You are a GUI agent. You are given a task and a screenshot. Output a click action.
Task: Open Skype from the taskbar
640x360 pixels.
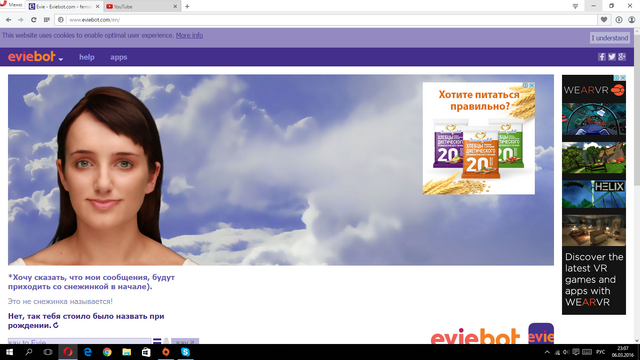[x=185, y=352]
